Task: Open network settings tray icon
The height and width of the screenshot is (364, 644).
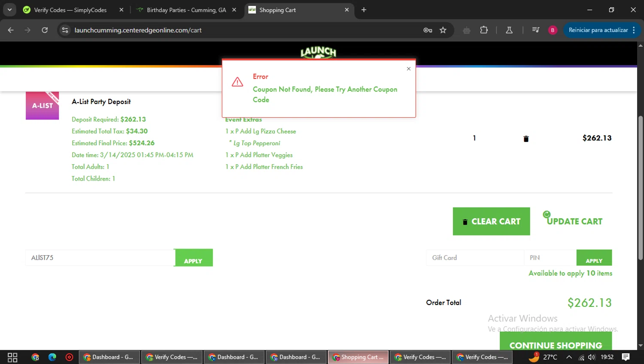Action: point(581,357)
